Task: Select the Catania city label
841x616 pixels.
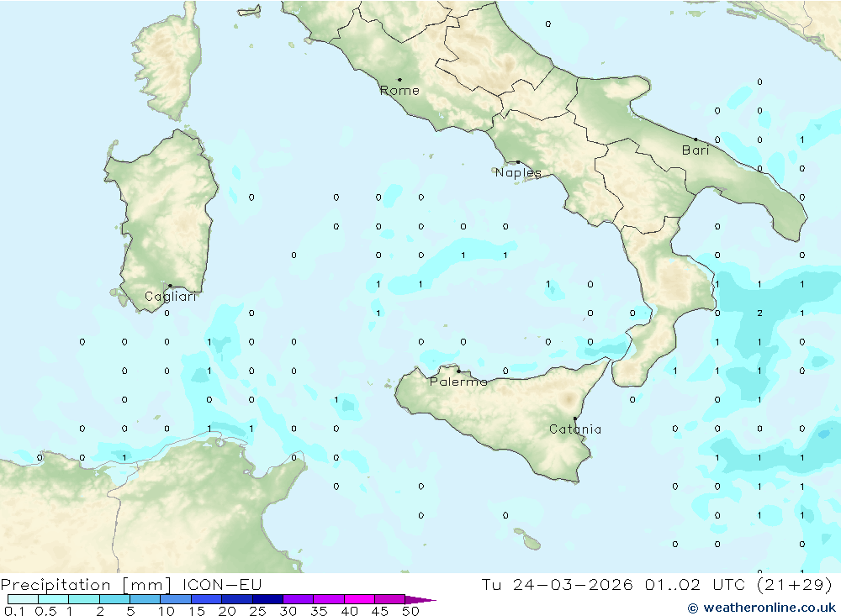Action: [x=575, y=429]
